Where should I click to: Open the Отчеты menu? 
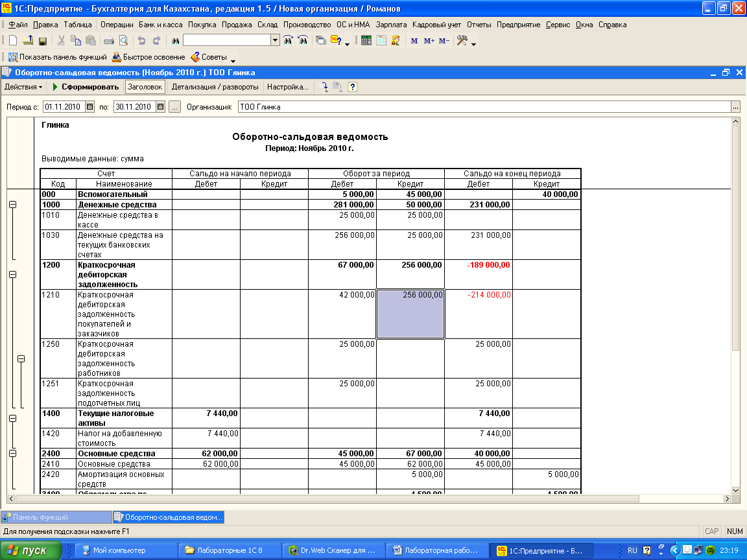[x=479, y=25]
